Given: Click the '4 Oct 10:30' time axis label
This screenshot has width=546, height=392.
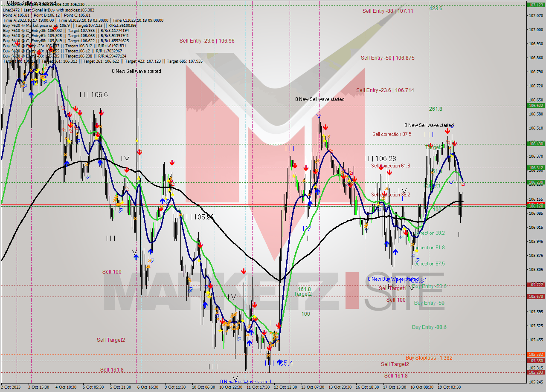Looking at the screenshot, I should pos(66,387).
